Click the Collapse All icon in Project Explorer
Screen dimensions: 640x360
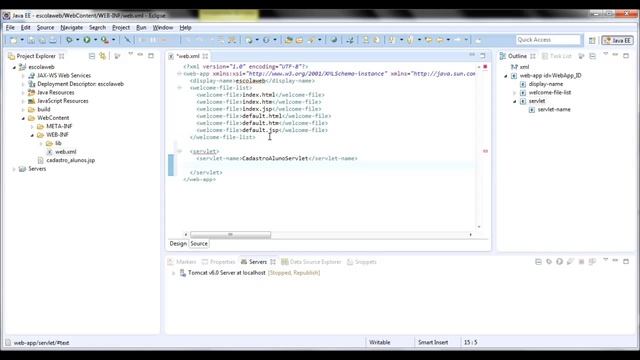pyautogui.click(x=92, y=56)
